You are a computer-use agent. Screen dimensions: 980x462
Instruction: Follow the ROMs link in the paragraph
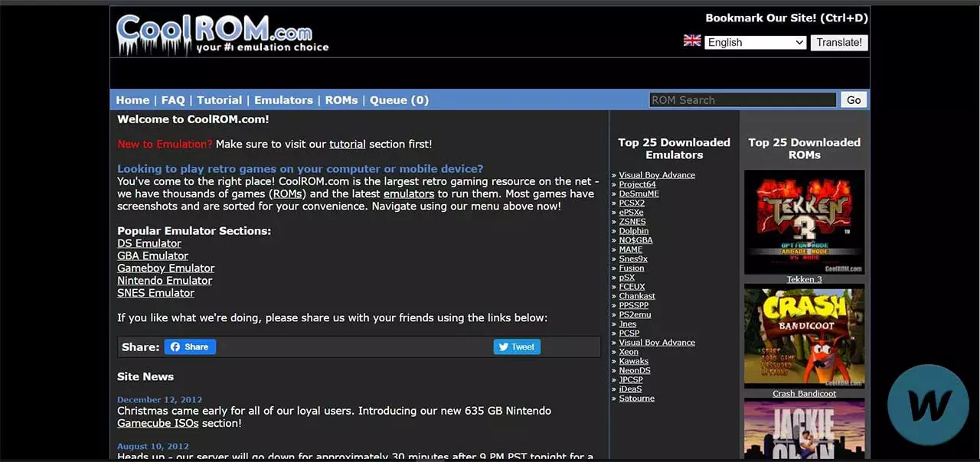click(288, 194)
